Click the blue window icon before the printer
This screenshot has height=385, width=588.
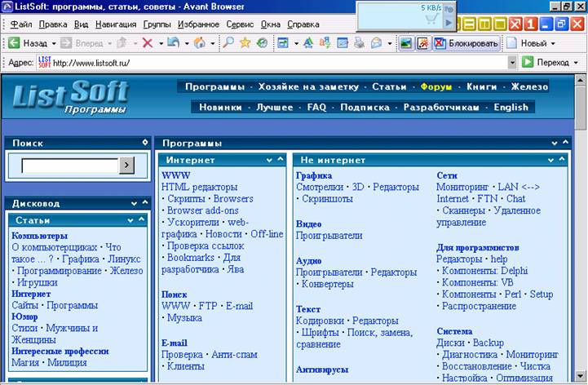pyautogui.click(x=342, y=43)
